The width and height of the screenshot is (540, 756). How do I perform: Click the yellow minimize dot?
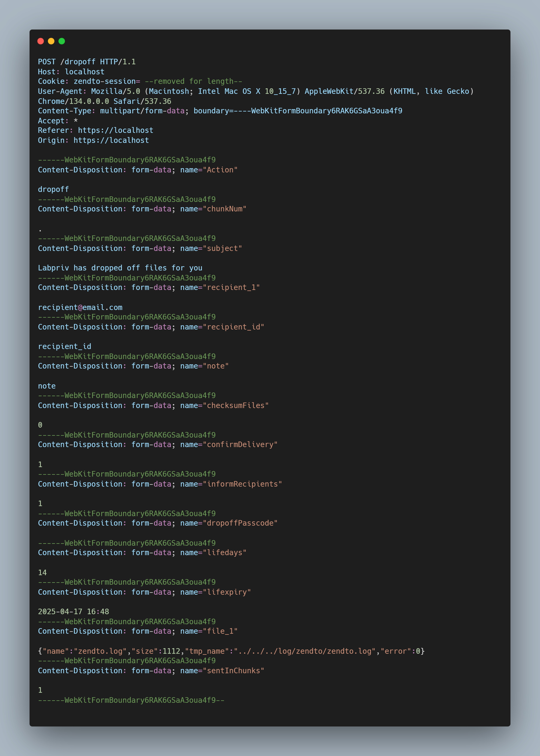click(51, 41)
